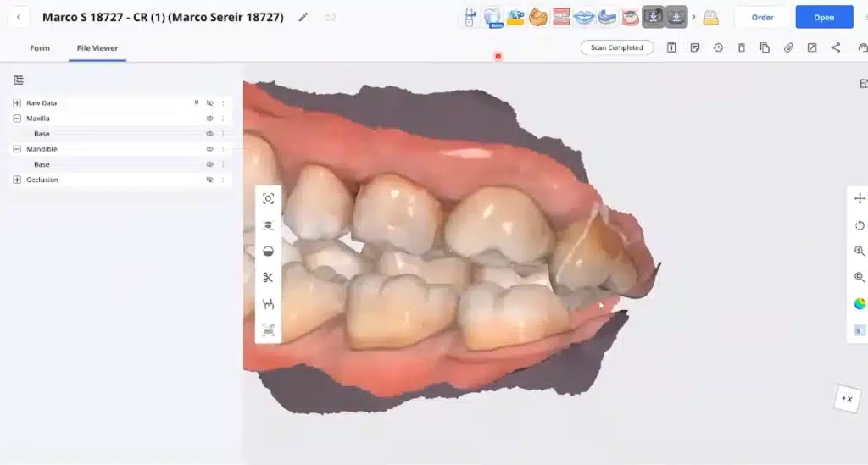Toggle visibility of Base under Mandible

click(x=210, y=164)
